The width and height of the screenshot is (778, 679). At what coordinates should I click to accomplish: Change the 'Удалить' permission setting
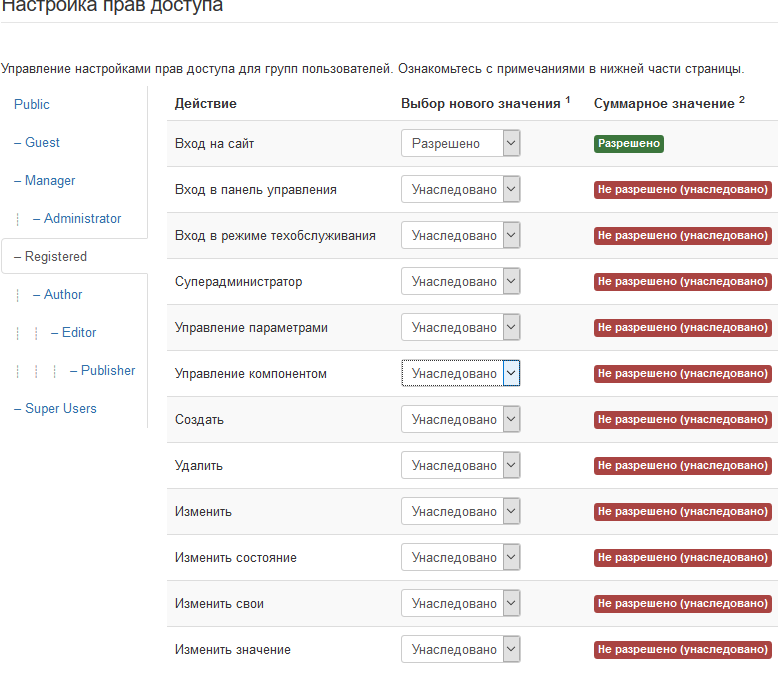(460, 466)
